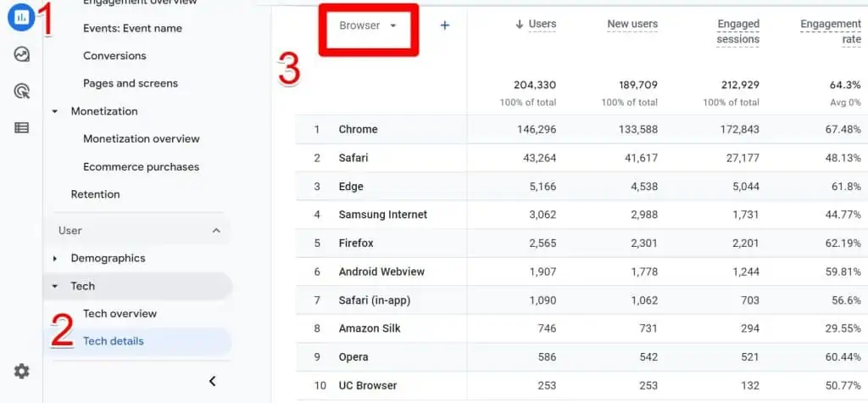Collapse the User section chevron
The width and height of the screenshot is (868, 403).
click(216, 231)
